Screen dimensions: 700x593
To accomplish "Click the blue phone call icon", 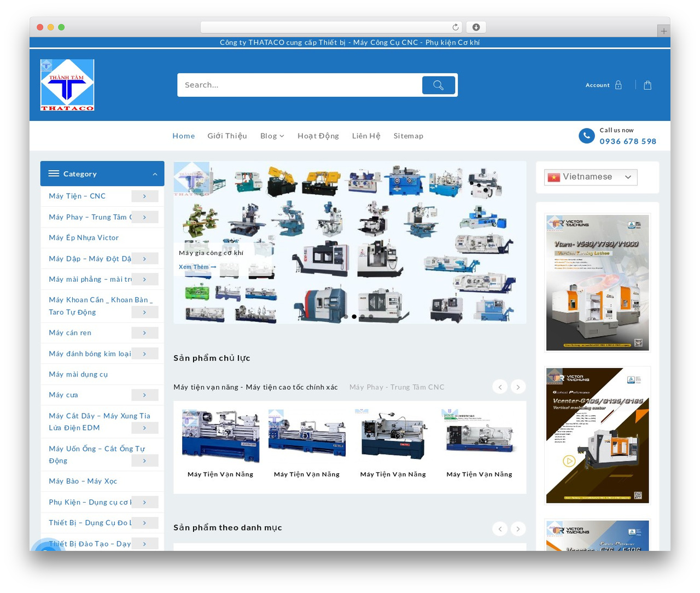I will pyautogui.click(x=587, y=136).
